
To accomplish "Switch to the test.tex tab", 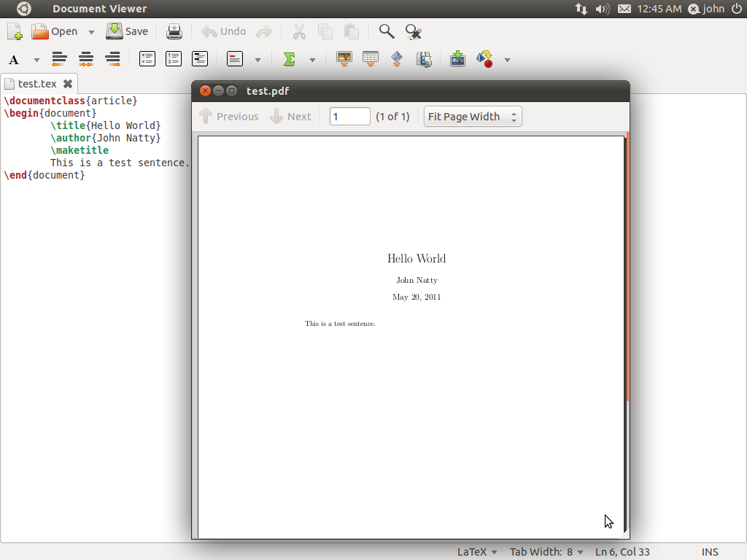I will click(36, 83).
